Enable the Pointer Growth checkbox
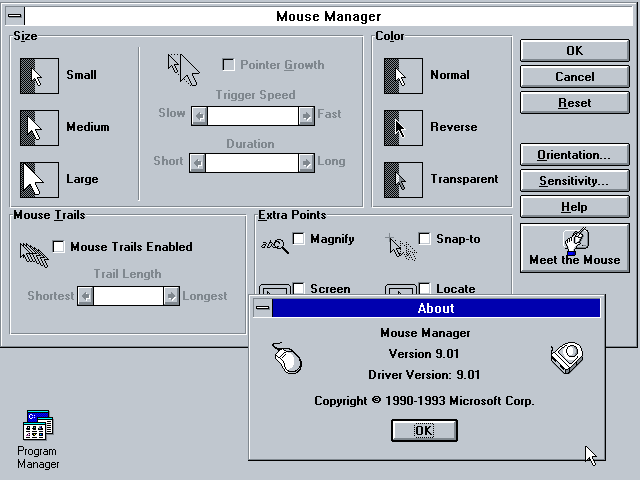This screenshot has width=640, height=480. (229, 65)
